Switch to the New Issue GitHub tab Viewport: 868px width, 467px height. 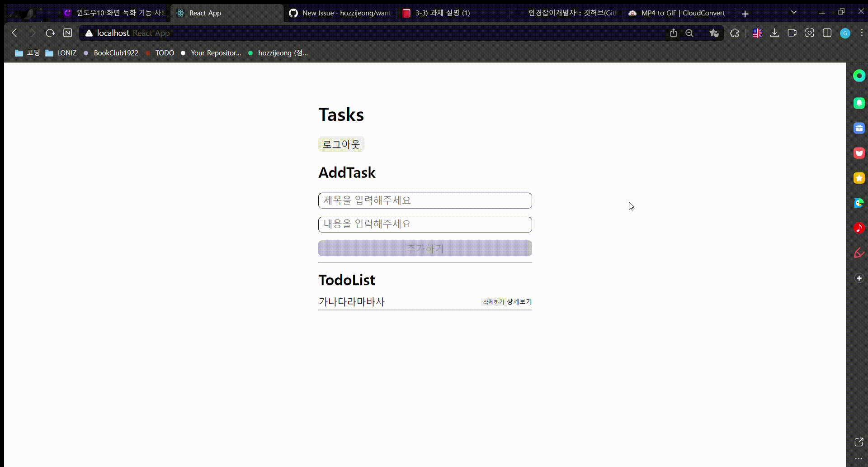click(x=340, y=13)
